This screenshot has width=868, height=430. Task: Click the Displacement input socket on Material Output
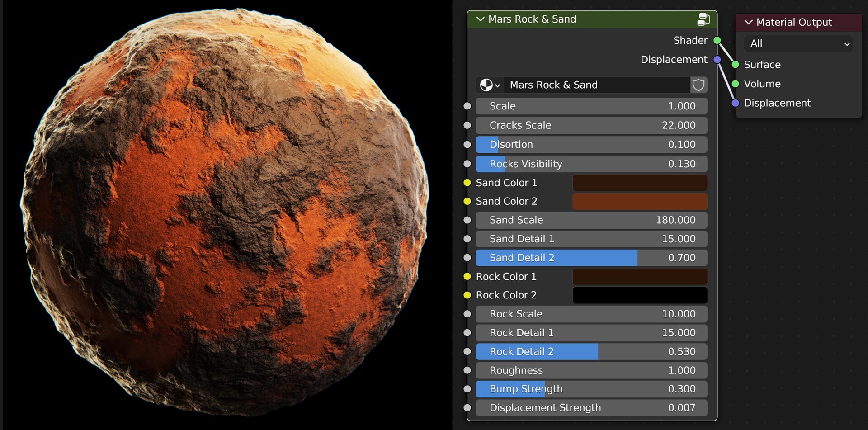click(x=736, y=103)
